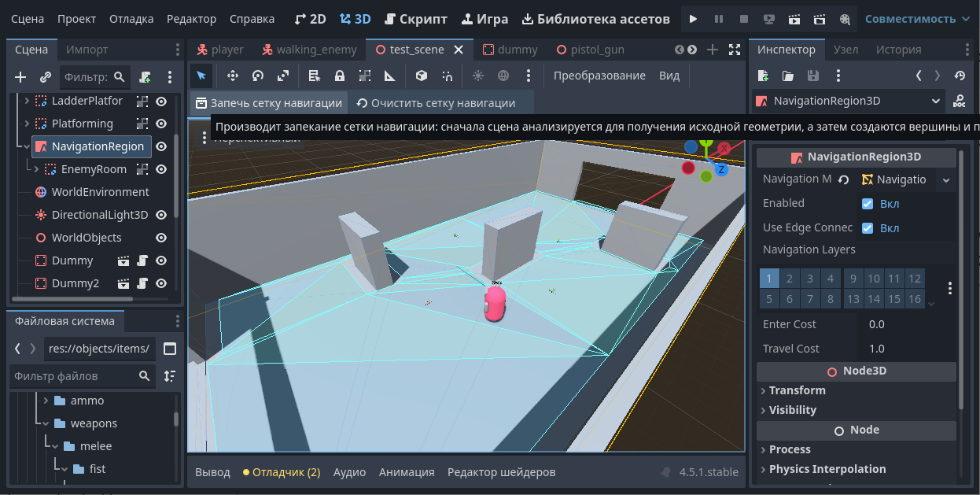Viewport: 980px width, 495px height.
Task: Toggle navigation layer 2 cell
Action: (x=790, y=279)
